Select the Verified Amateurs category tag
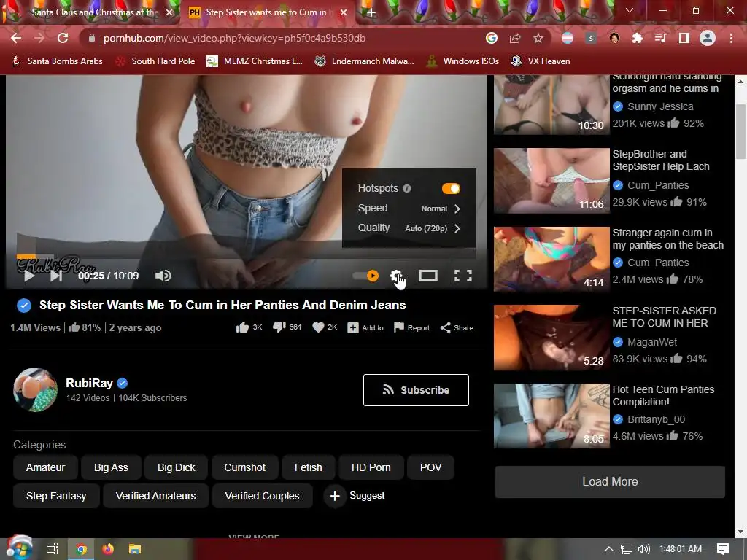 point(156,496)
